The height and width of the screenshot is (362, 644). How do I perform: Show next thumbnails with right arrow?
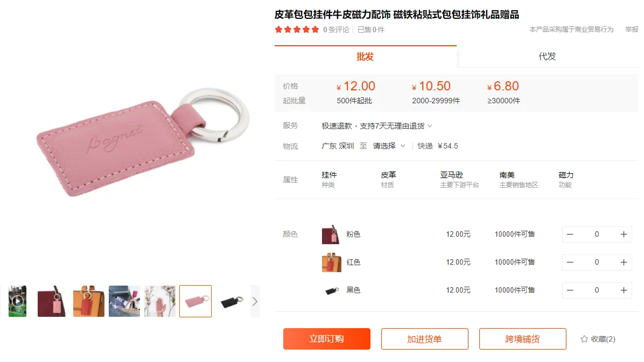255,302
